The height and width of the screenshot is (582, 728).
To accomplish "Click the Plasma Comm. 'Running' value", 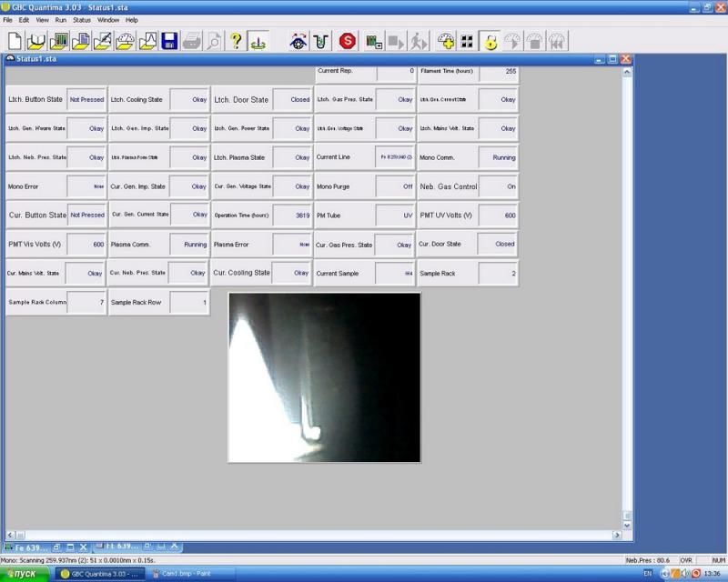I will [189, 245].
